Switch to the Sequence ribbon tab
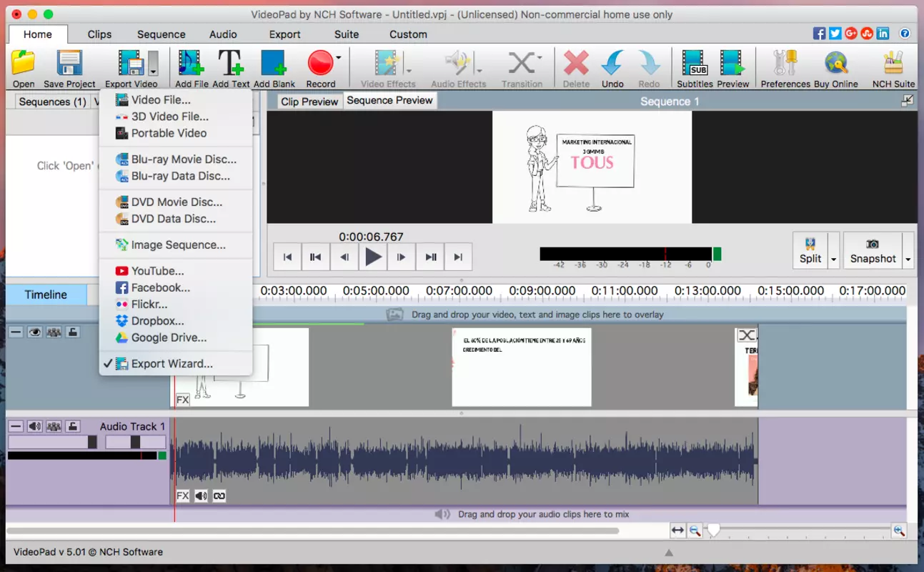Image resolution: width=924 pixels, height=572 pixels. (x=161, y=34)
